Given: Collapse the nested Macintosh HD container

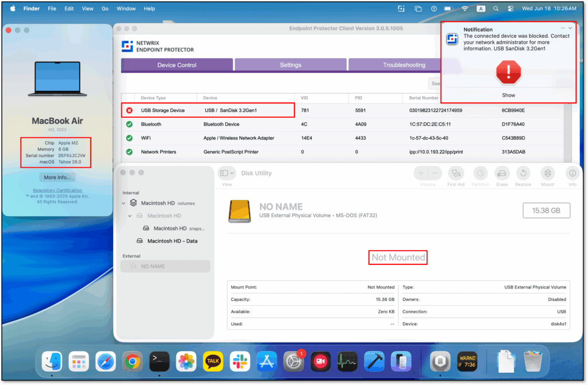Looking at the screenshot, I should point(130,215).
